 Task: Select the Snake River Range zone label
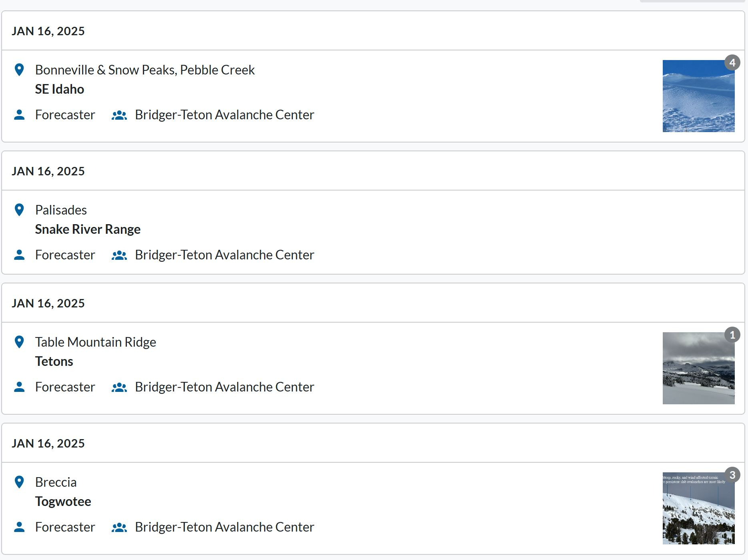point(88,229)
